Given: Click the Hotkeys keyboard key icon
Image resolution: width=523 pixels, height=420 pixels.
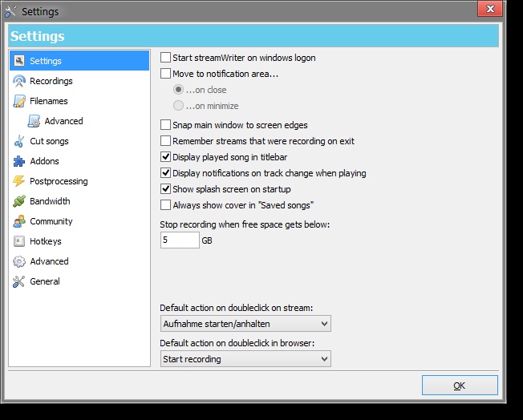Looking at the screenshot, I should [x=19, y=241].
